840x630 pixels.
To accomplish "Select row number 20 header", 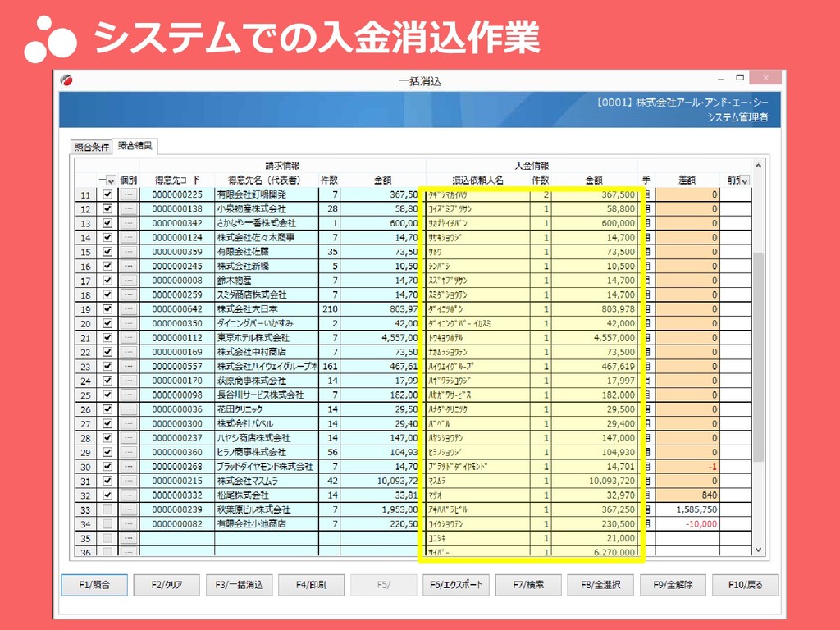I will pyautogui.click(x=85, y=323).
